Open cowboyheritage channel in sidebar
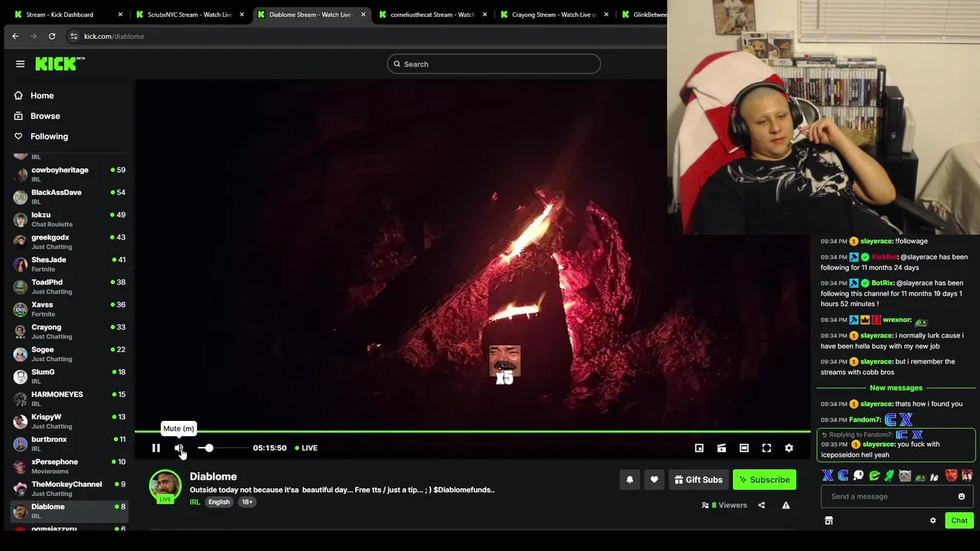 (69, 174)
